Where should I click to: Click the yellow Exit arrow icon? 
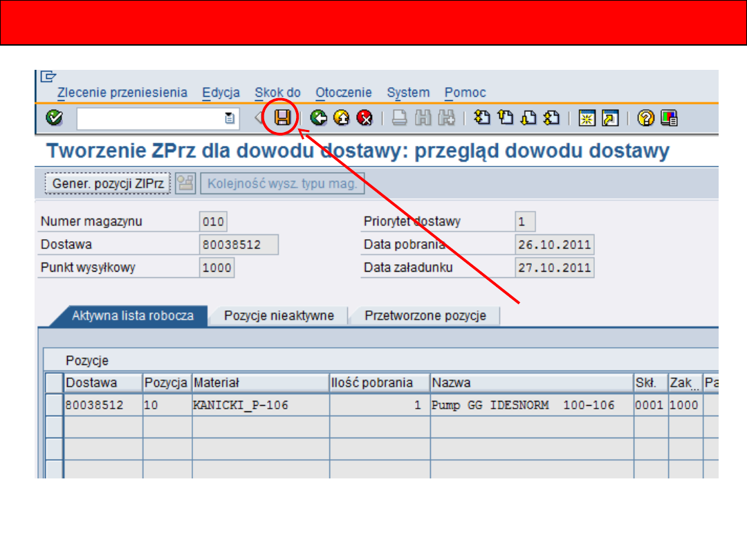click(x=342, y=118)
